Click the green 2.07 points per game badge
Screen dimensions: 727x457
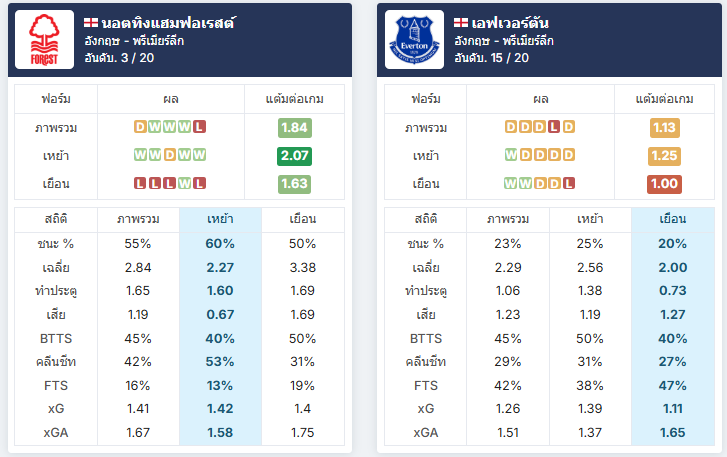294,156
